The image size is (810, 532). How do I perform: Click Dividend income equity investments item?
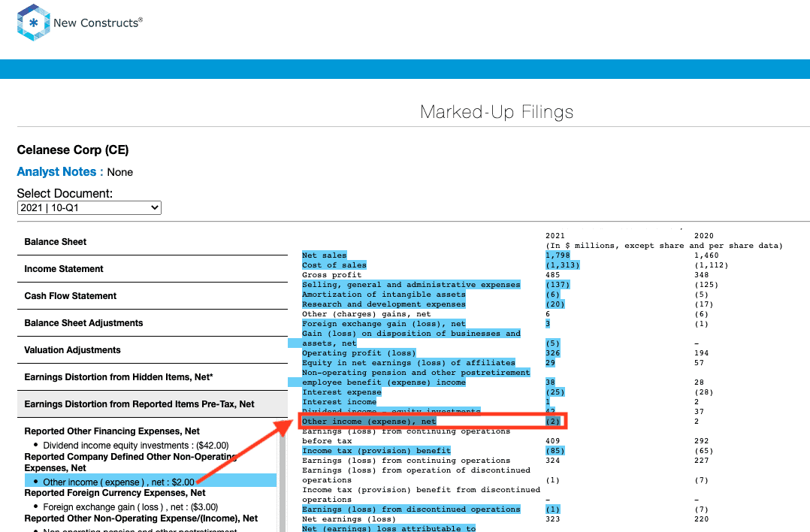tap(136, 446)
